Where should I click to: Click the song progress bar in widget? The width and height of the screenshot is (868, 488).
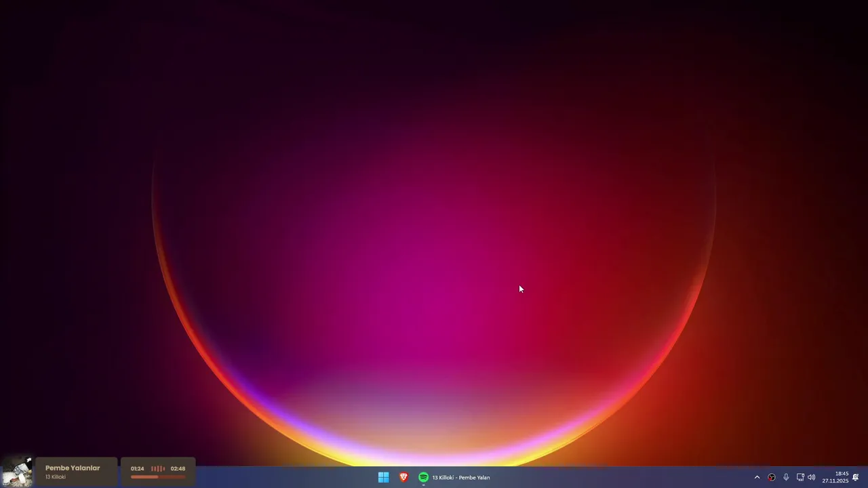click(158, 477)
